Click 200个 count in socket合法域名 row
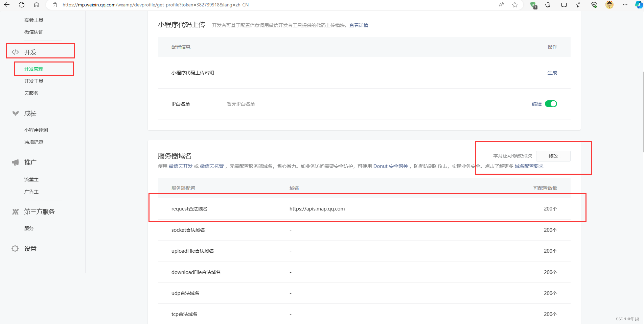The image size is (644, 324). point(550,230)
